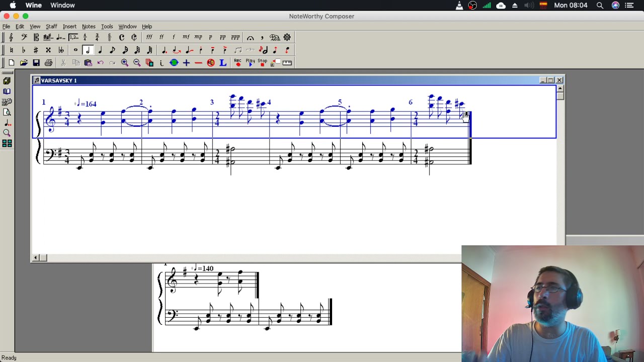The height and width of the screenshot is (362, 644).
Task: Click the vertical scrollbar up arrow
Action: pyautogui.click(x=560, y=89)
